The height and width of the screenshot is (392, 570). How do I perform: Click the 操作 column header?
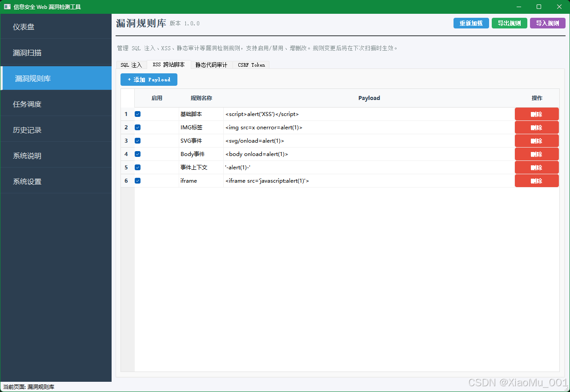pyautogui.click(x=537, y=98)
